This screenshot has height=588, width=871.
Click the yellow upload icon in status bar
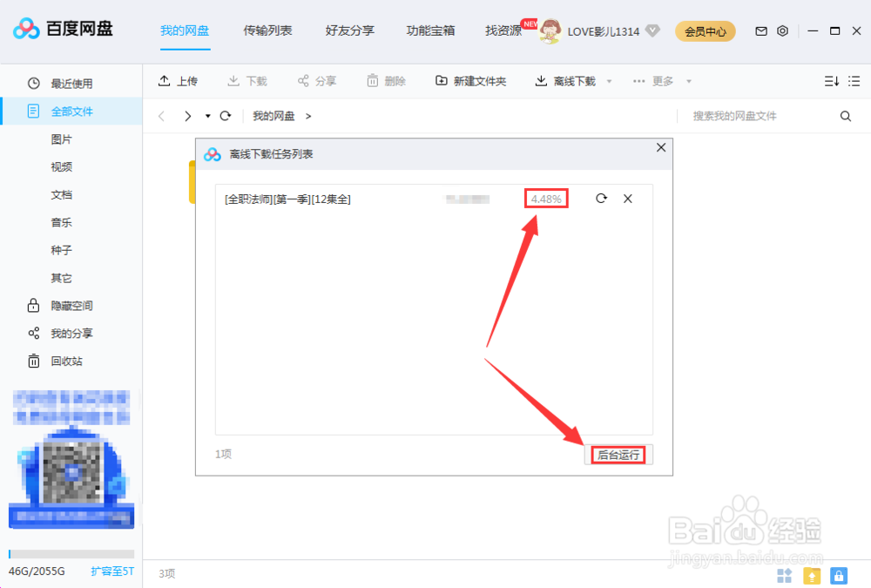[x=812, y=576]
